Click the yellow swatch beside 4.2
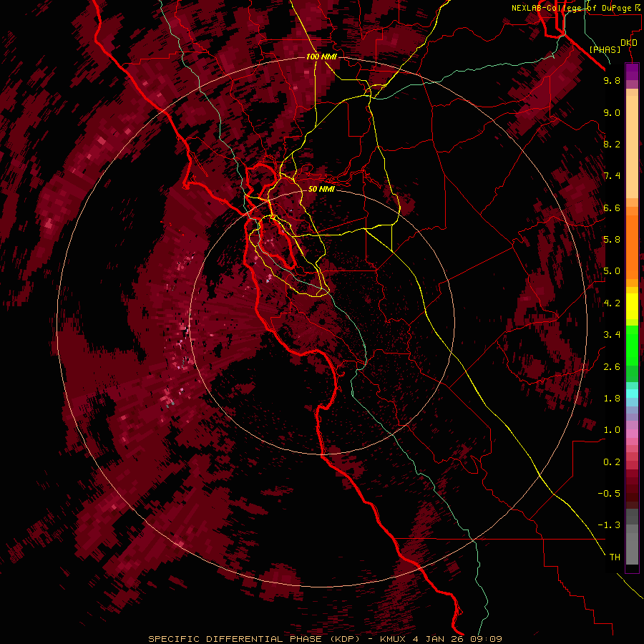Viewport: 644px width, 644px height. click(632, 306)
